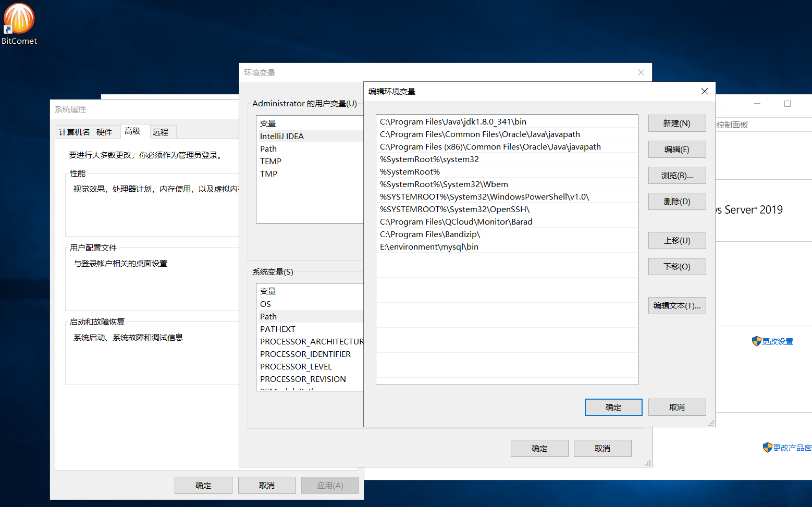Viewport: 812px width, 507px height.
Task: Select the E:\environment\mysql\bin entry
Action: pyautogui.click(x=429, y=247)
